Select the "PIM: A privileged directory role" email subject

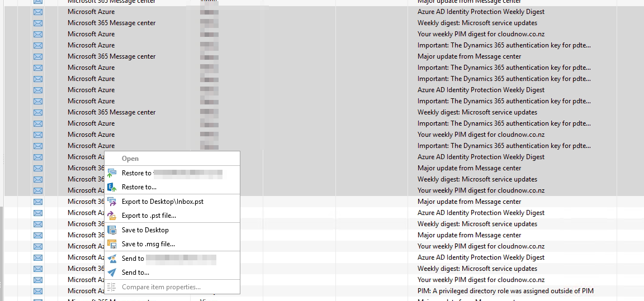pyautogui.click(x=505, y=291)
